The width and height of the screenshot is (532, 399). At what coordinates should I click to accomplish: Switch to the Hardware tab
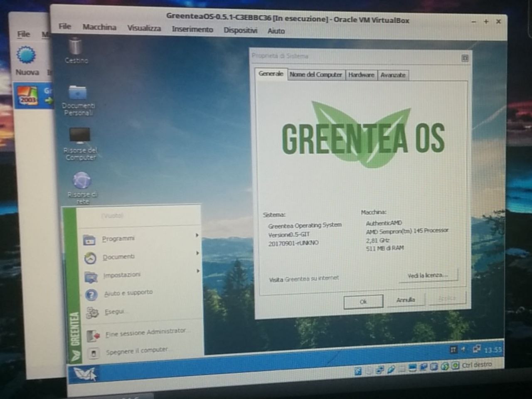click(361, 75)
